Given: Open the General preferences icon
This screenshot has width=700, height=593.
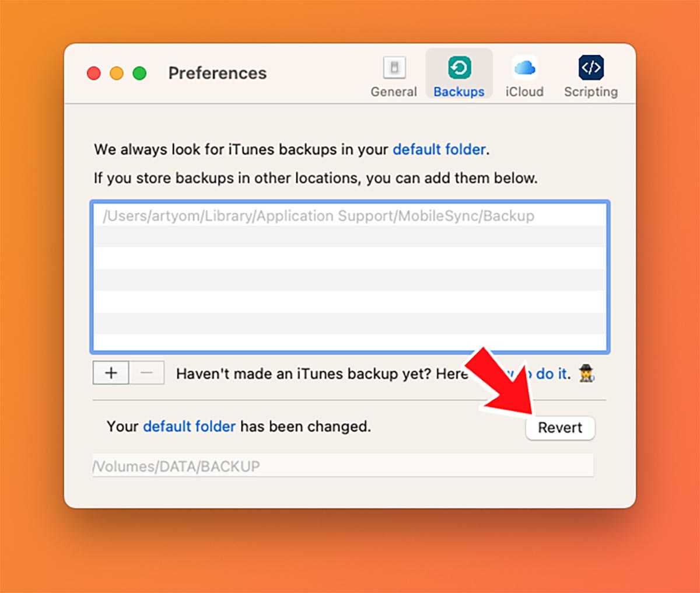Looking at the screenshot, I should [x=394, y=68].
